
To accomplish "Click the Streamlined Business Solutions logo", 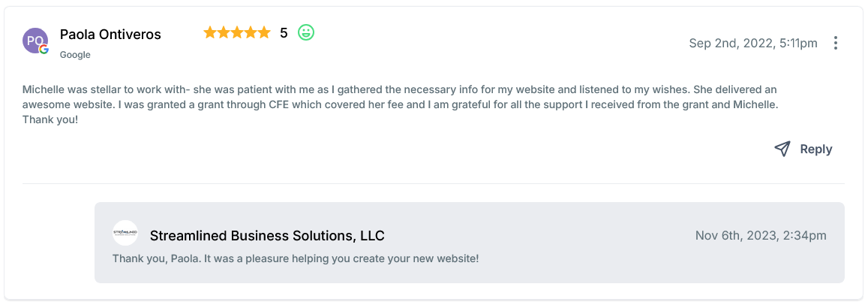I will (x=125, y=234).
